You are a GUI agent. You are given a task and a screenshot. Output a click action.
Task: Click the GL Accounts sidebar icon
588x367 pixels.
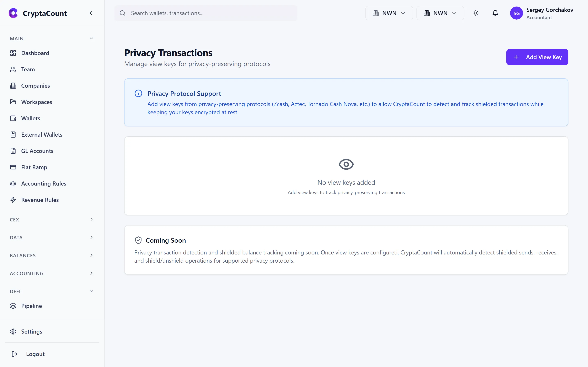(13, 151)
